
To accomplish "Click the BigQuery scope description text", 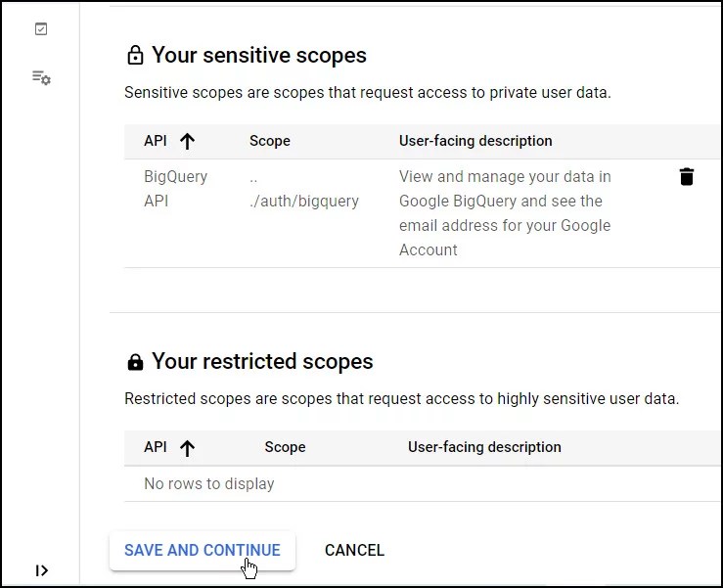I will click(505, 213).
